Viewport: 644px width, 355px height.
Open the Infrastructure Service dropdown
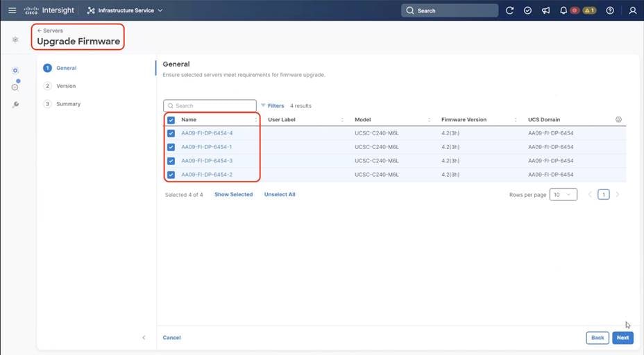pyautogui.click(x=125, y=10)
